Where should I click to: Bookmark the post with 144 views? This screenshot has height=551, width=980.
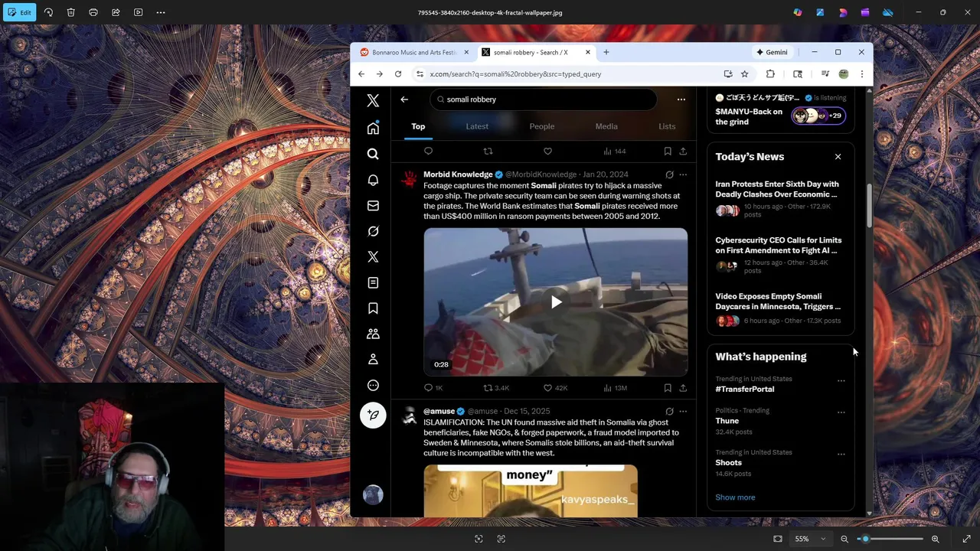(x=668, y=152)
